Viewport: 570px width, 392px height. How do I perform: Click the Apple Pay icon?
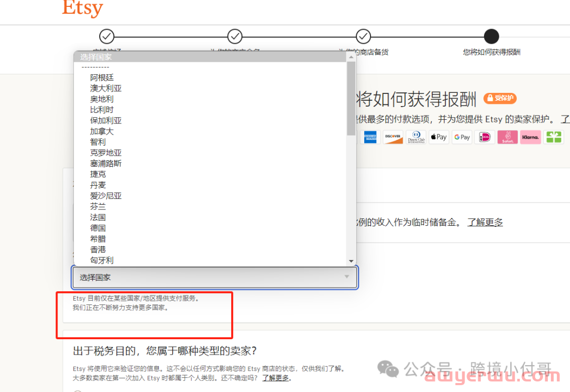tap(439, 137)
